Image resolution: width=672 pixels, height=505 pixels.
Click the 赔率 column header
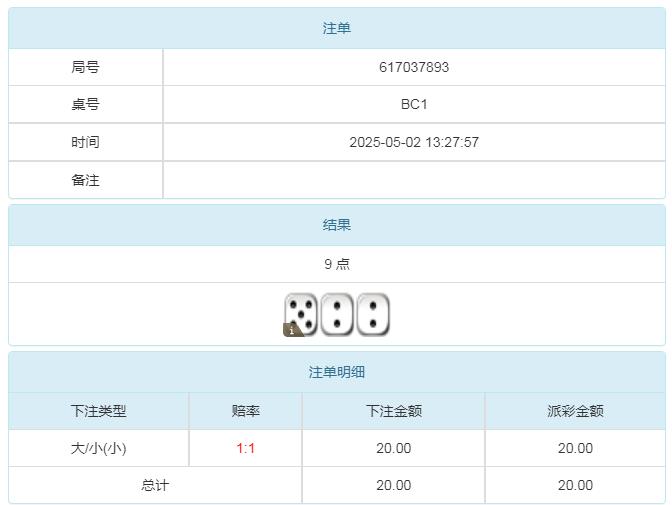(x=246, y=411)
